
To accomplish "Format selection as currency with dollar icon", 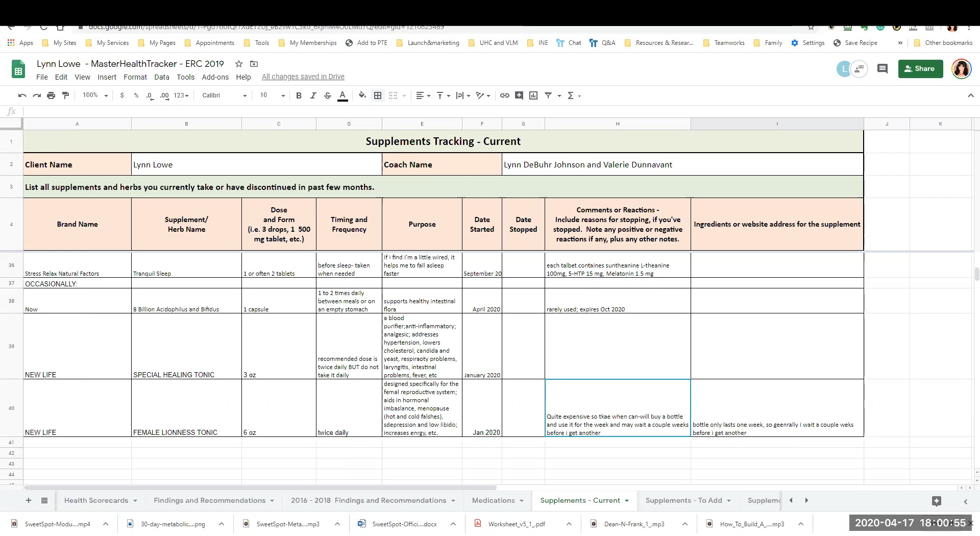I will pyautogui.click(x=122, y=95).
